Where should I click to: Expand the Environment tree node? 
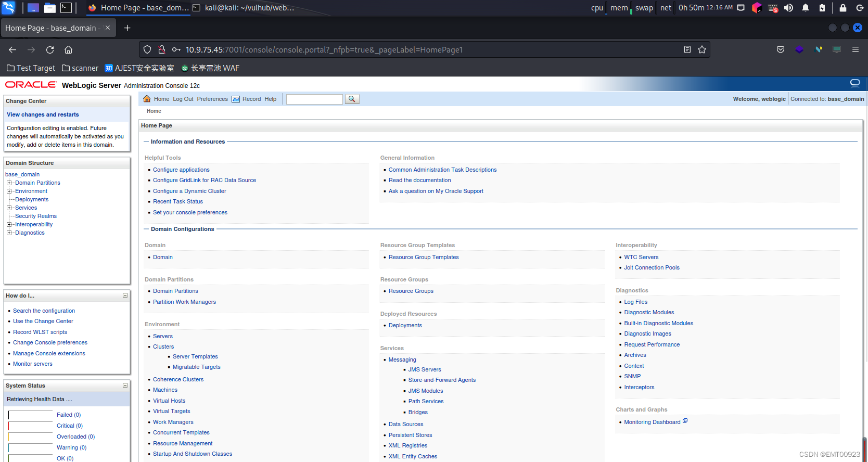coord(9,191)
